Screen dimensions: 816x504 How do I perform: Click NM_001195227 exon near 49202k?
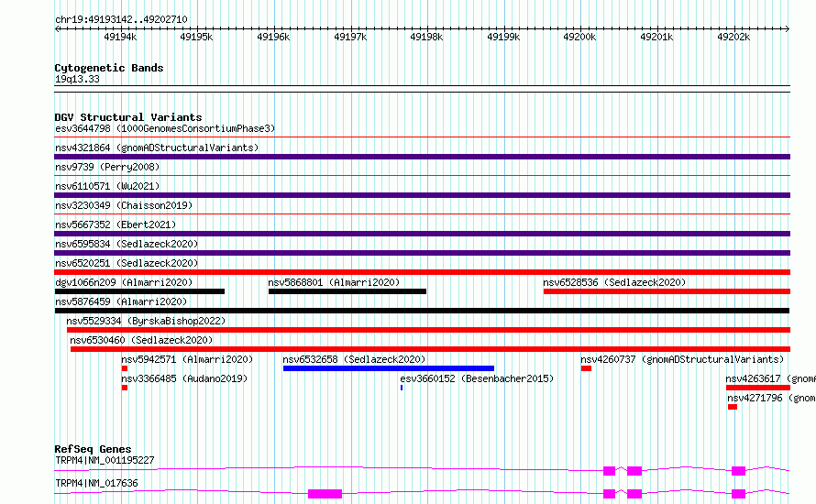(738, 471)
